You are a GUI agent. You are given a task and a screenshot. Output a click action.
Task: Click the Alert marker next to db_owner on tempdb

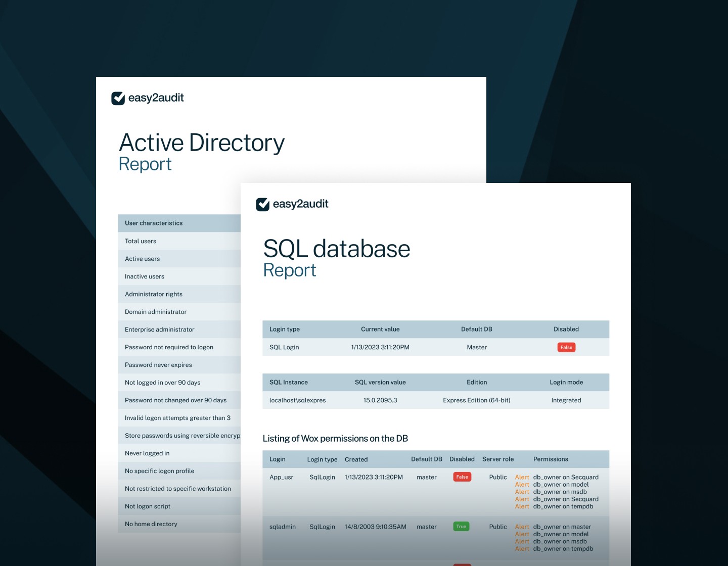point(522,506)
